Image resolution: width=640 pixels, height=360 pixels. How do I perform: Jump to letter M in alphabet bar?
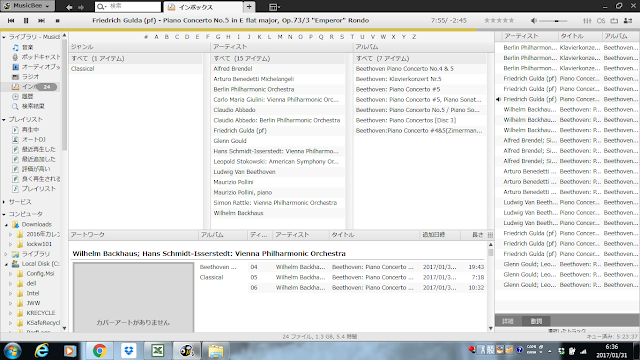280,37
